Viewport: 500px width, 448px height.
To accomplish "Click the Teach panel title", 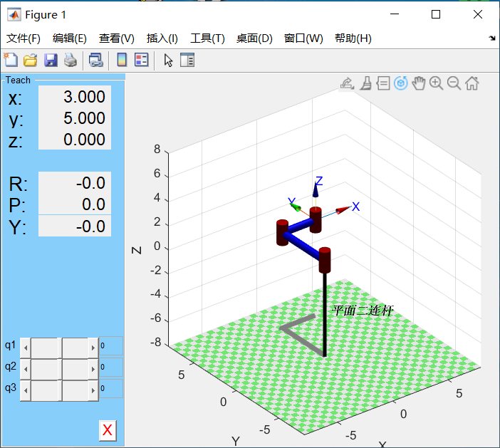I will (18, 80).
